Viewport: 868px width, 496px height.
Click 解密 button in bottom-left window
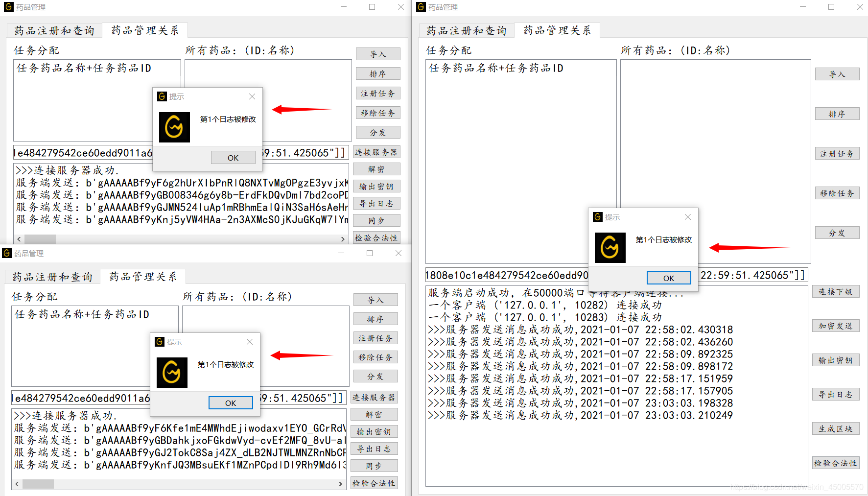(374, 414)
